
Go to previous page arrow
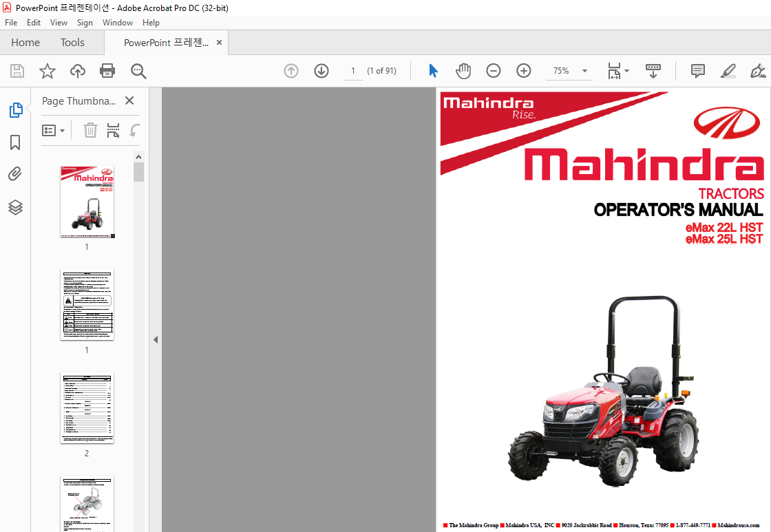tap(291, 71)
